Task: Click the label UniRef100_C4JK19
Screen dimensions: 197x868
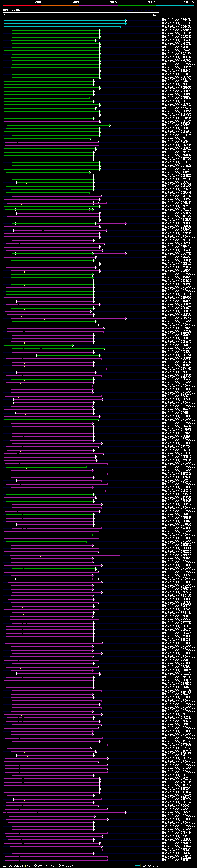Action: [x=177, y=172]
